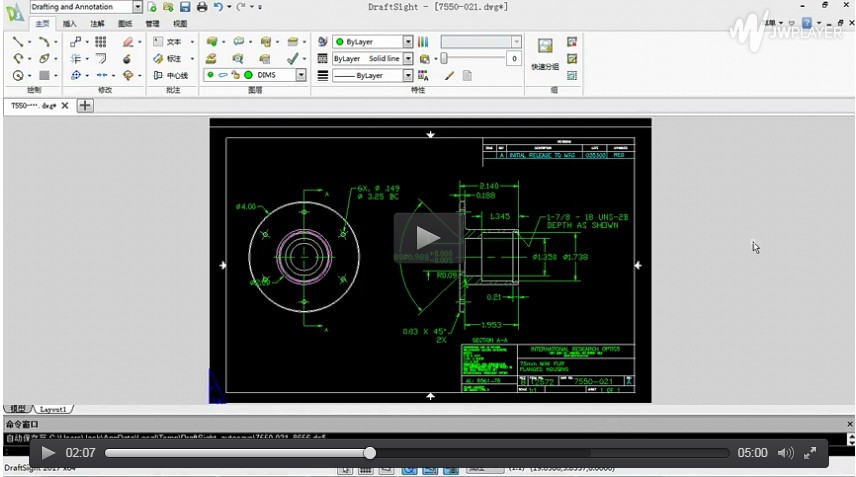The width and height of the screenshot is (856, 477).
Task: Click the Undo arrow icon
Action: tap(218, 7)
